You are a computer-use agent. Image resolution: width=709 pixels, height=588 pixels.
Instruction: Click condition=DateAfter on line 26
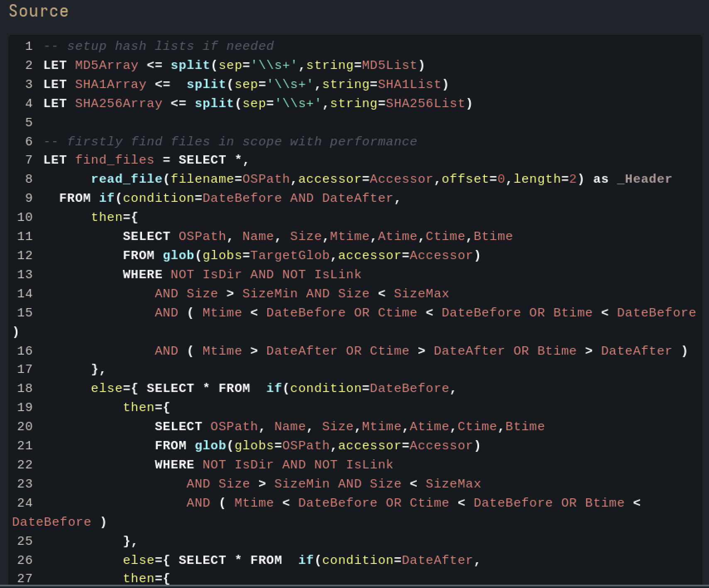[397, 560]
